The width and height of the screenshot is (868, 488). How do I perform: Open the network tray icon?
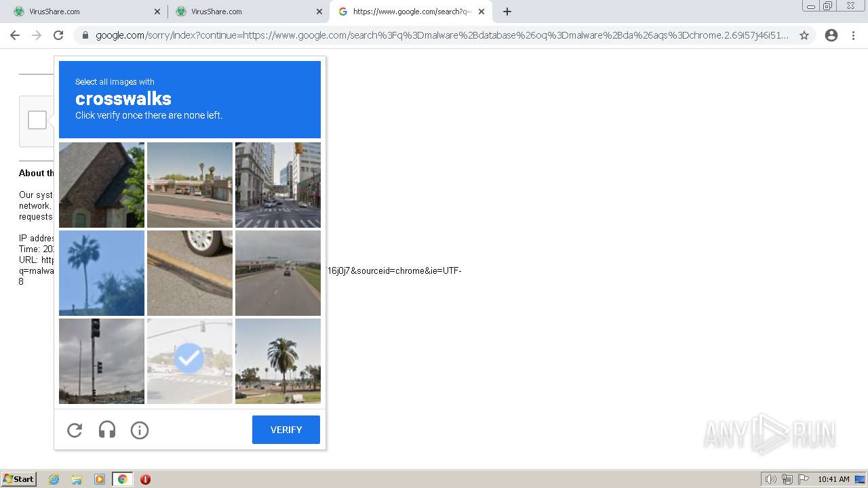787,479
